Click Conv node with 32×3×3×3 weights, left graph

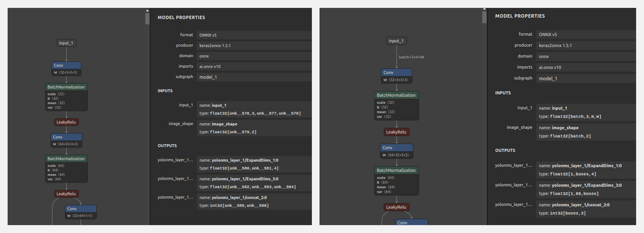click(66, 69)
